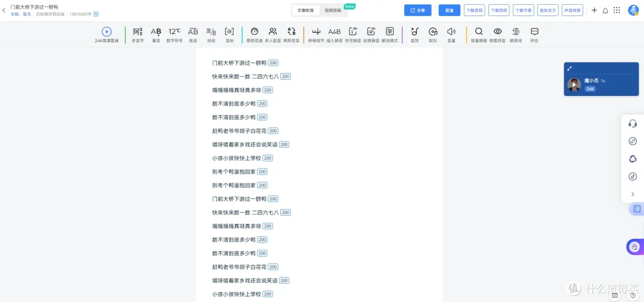Screen dimensions: 644x302
Task: Click the 译 translate side button
Action: click(637, 209)
